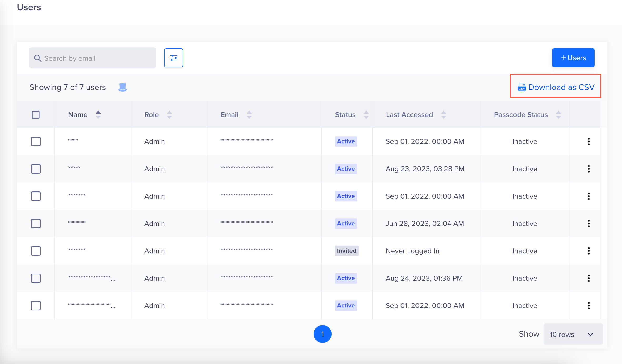This screenshot has width=622, height=364.
Task: Click the three-dot menu for invited user
Action: click(589, 251)
